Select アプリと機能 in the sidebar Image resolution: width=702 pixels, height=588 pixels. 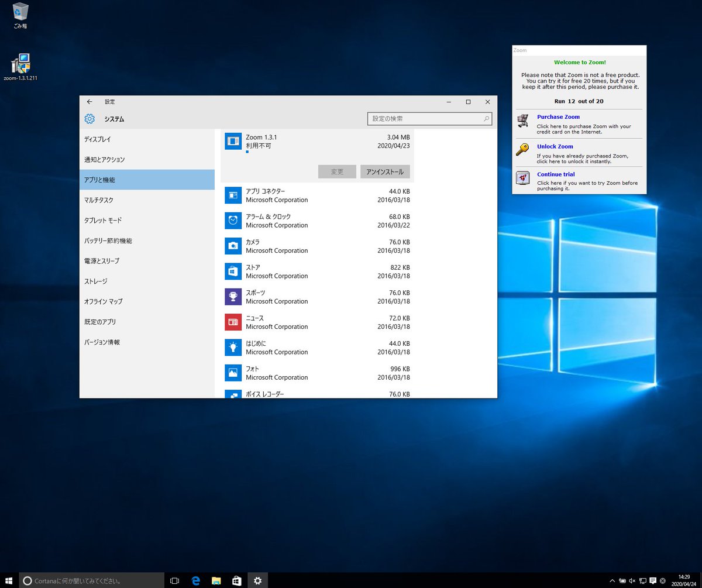[147, 180]
